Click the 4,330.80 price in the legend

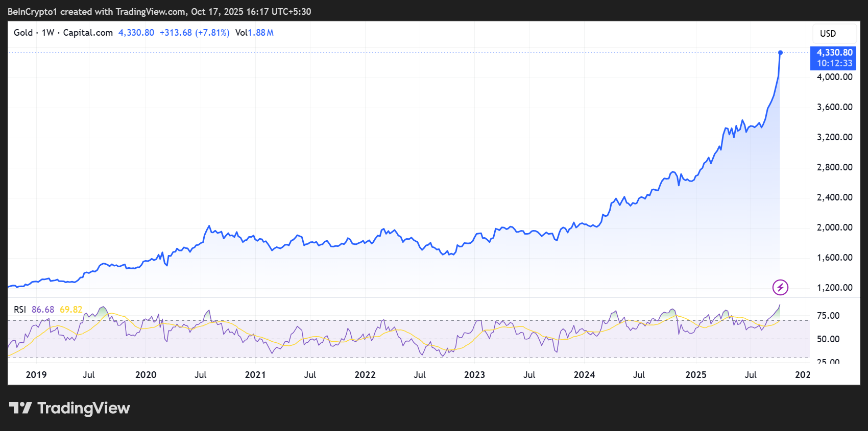136,33
